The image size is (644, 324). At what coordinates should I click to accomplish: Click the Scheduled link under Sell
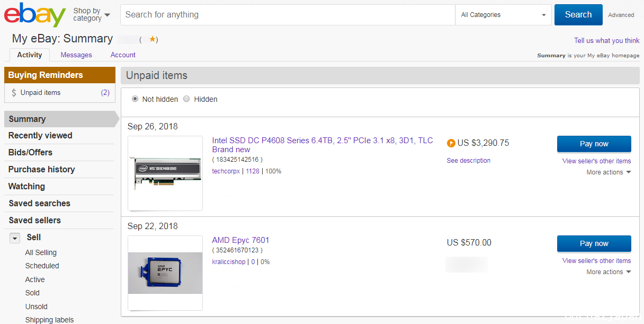click(x=42, y=266)
